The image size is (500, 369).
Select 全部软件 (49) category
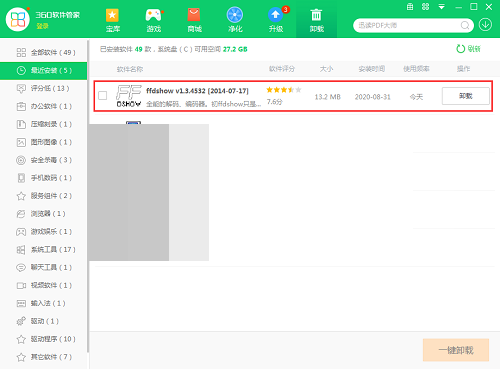[43, 52]
